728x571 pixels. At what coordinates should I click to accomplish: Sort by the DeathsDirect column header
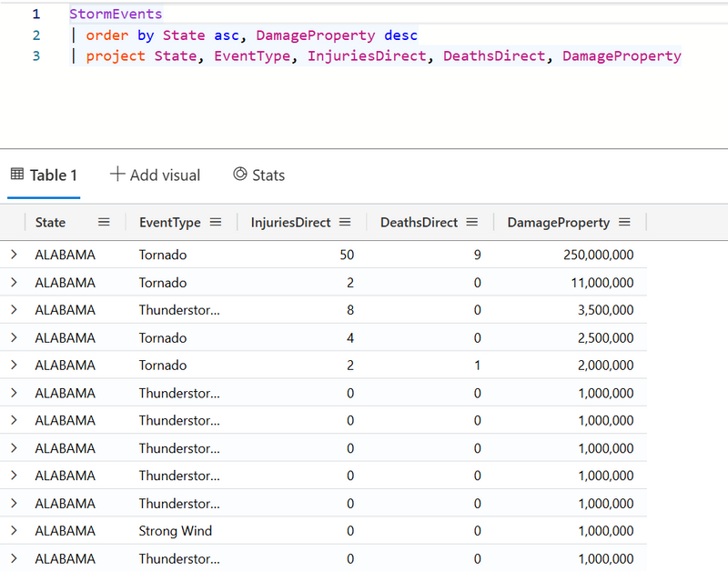pyautogui.click(x=419, y=223)
